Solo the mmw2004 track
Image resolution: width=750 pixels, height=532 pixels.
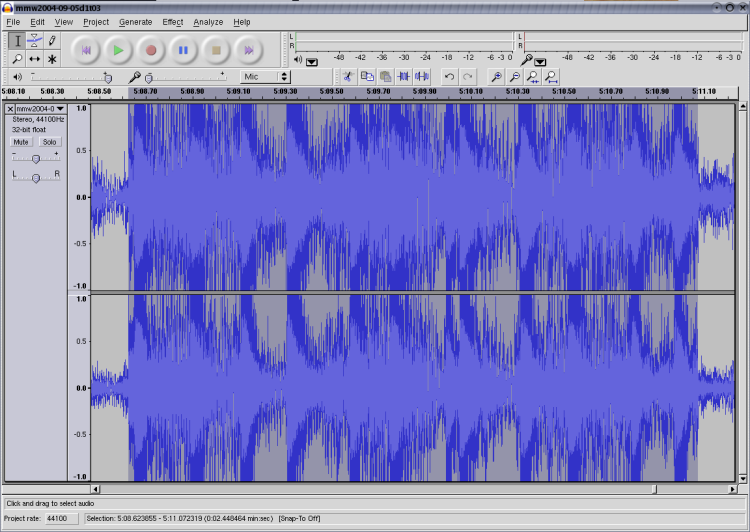point(49,142)
